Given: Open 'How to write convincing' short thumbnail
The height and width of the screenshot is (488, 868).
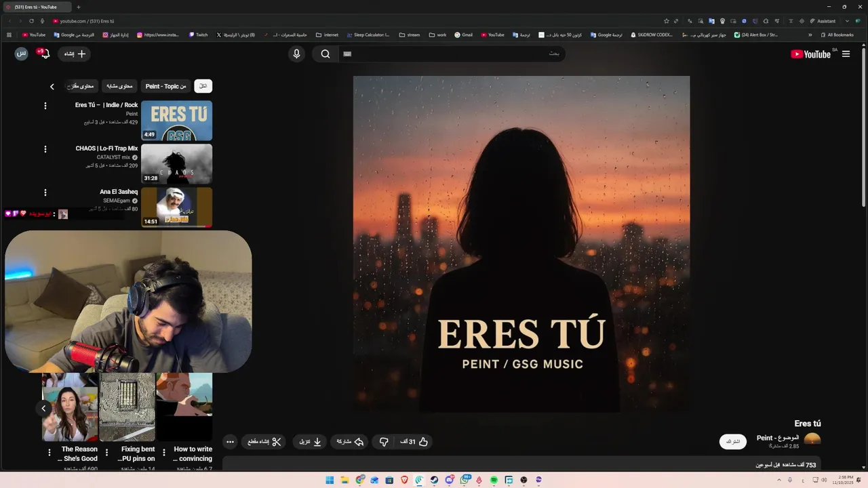Looking at the screenshot, I should [184, 407].
